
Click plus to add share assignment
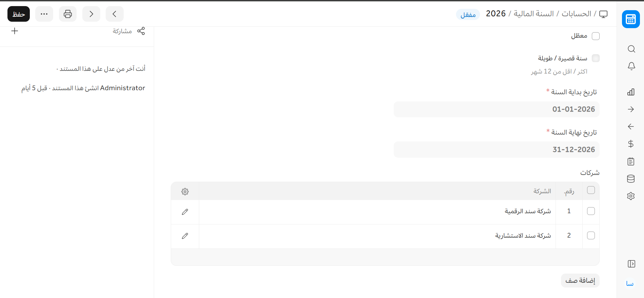tap(15, 31)
